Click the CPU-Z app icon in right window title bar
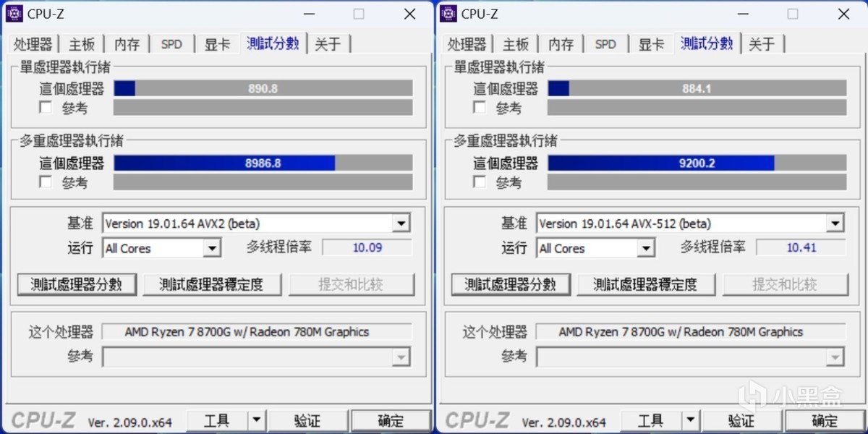868x434 pixels. click(x=448, y=14)
